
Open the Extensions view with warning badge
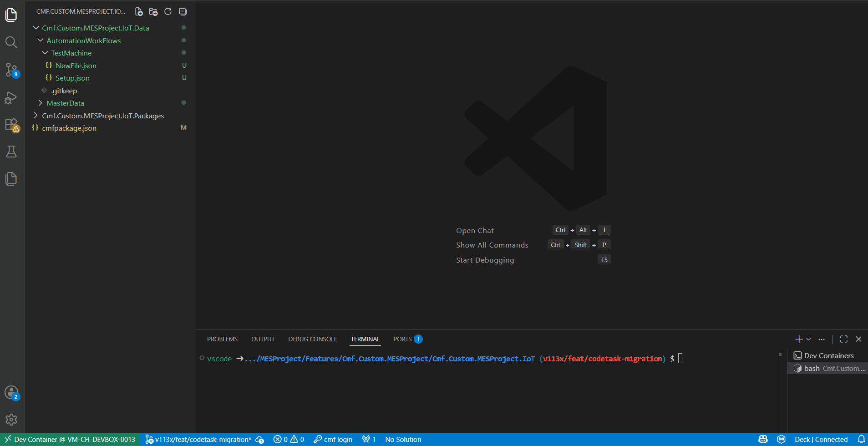(11, 125)
